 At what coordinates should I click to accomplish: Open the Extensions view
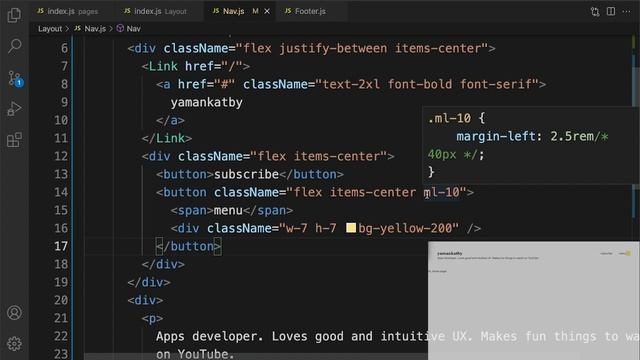pos(14,140)
